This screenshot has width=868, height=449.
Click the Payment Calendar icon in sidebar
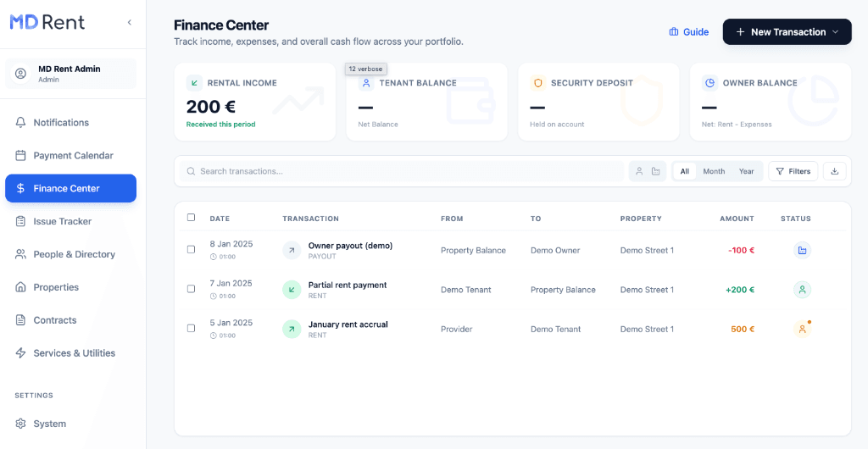pos(20,155)
